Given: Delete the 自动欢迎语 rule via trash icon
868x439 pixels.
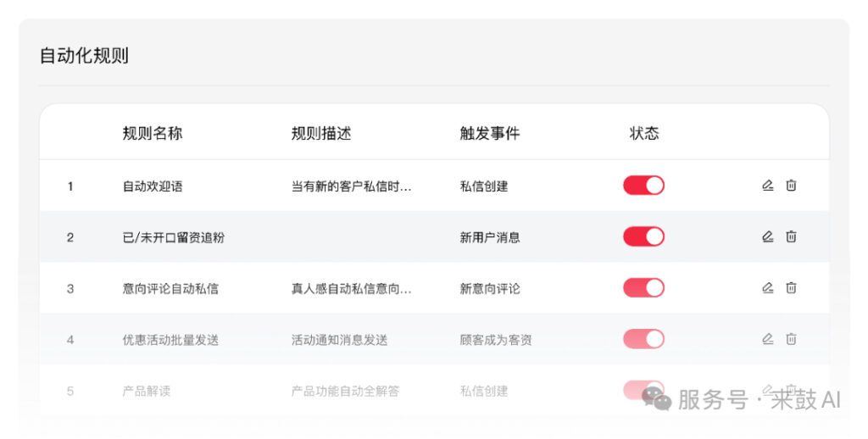Looking at the screenshot, I should 791,186.
